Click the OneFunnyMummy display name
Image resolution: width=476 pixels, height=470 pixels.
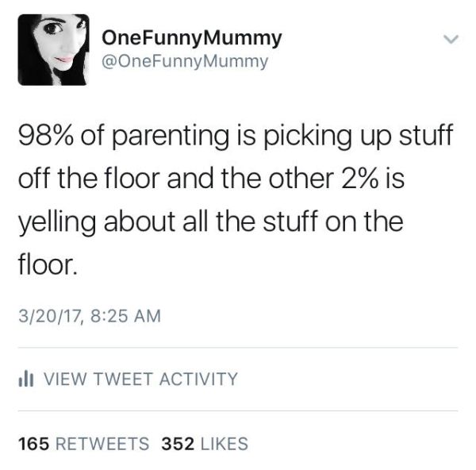pos(190,37)
